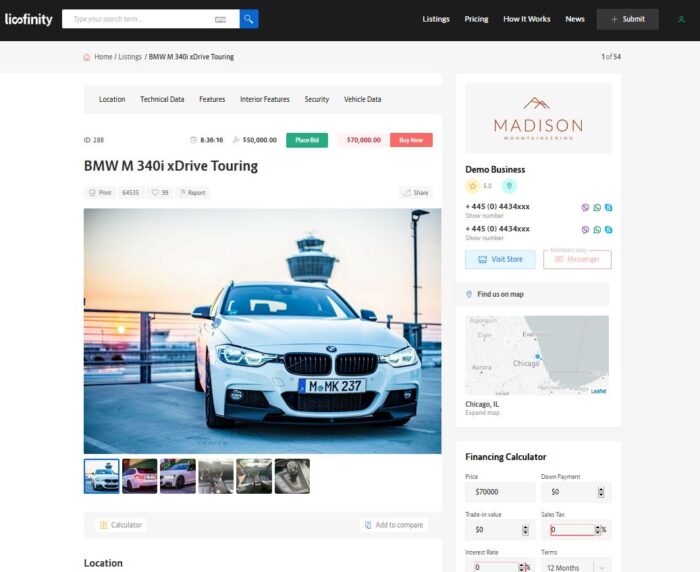Click the green location pin badge
Image resolution: width=700 pixels, height=572 pixels.
[509, 186]
